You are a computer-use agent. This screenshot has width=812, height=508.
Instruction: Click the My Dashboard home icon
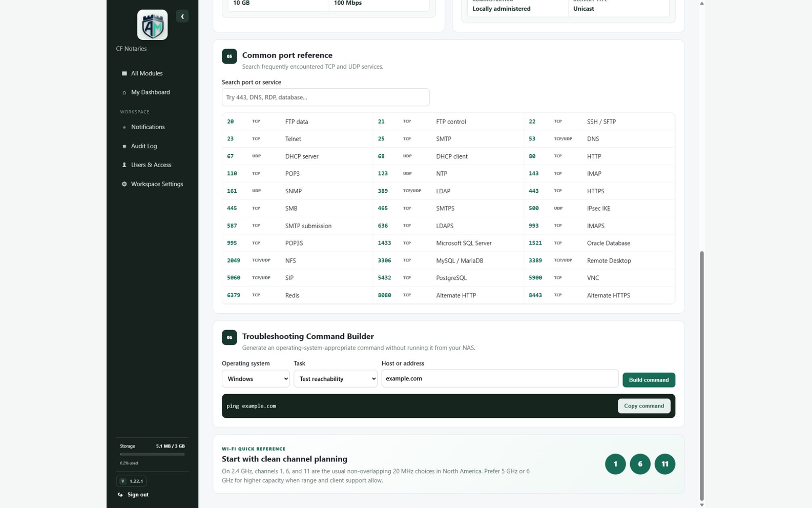tap(124, 92)
